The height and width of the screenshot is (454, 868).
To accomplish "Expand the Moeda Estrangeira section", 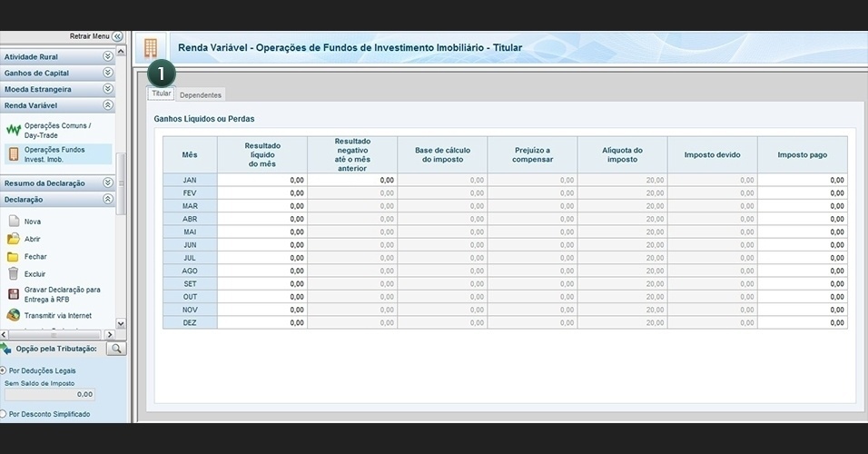I will pos(108,89).
